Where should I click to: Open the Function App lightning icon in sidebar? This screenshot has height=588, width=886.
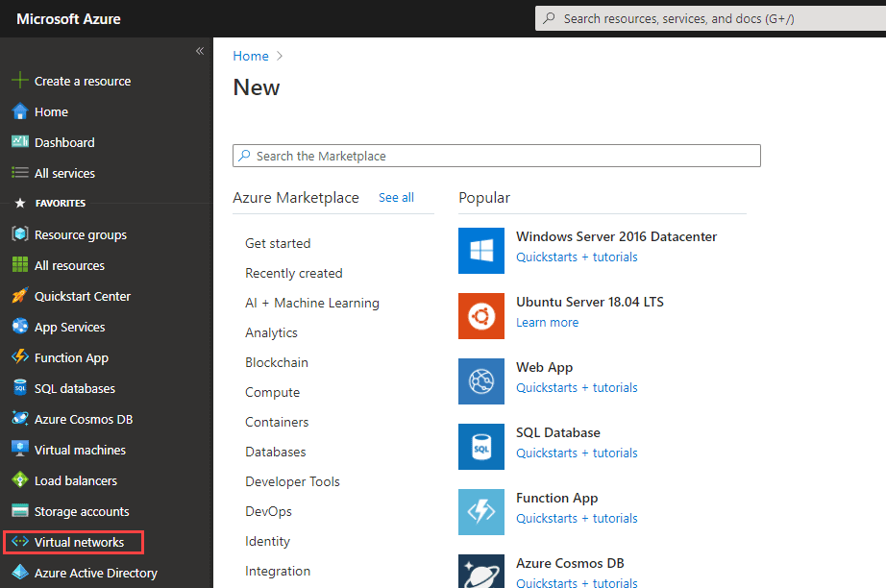[x=19, y=357]
